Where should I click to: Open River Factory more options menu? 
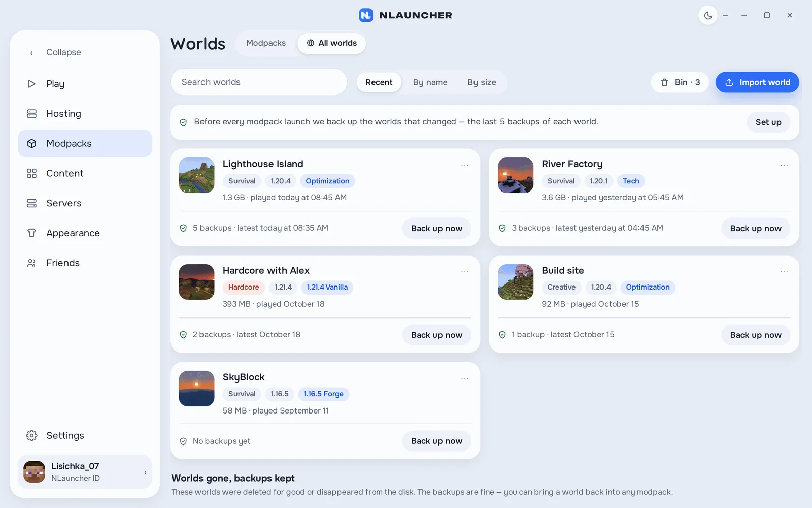[784, 165]
